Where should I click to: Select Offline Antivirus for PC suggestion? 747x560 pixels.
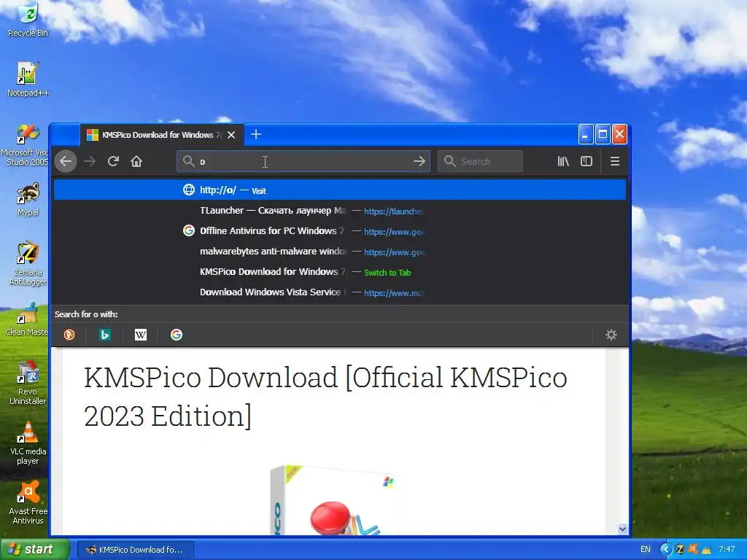click(340, 231)
